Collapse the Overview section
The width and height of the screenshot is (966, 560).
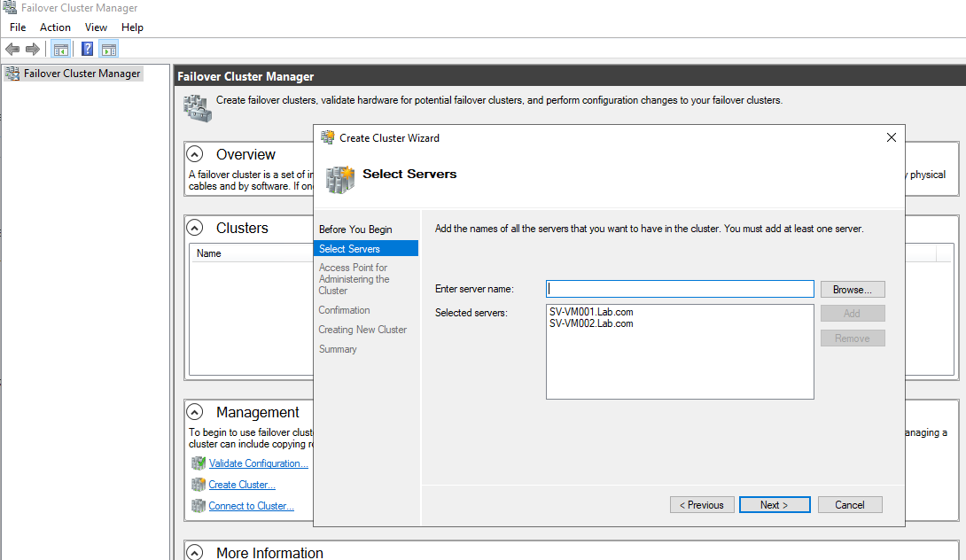tap(195, 154)
